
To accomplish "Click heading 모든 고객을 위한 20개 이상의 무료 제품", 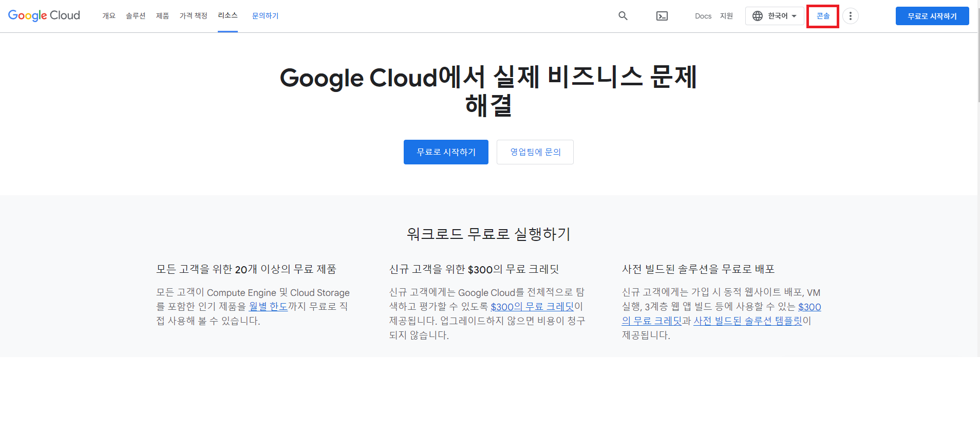I will click(246, 269).
